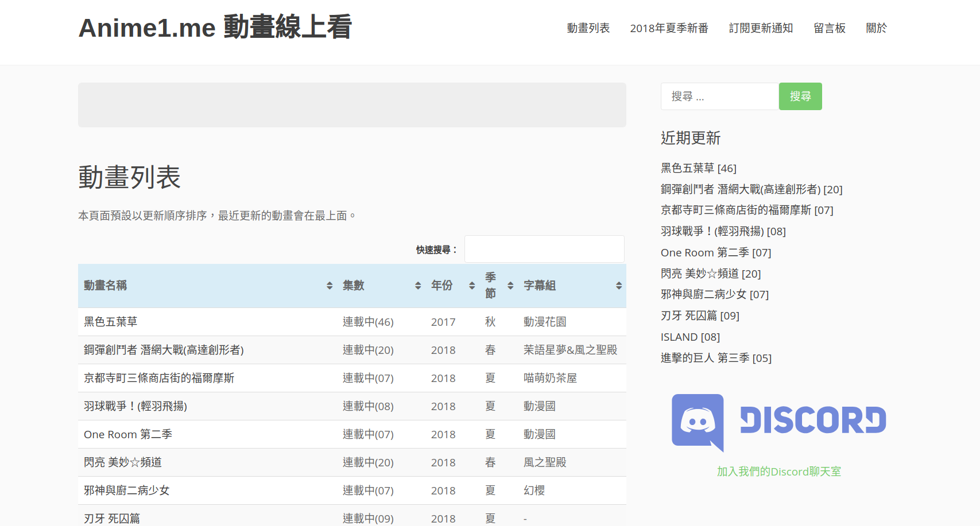Sort table by 動畫名稱 column arrows

[330, 286]
